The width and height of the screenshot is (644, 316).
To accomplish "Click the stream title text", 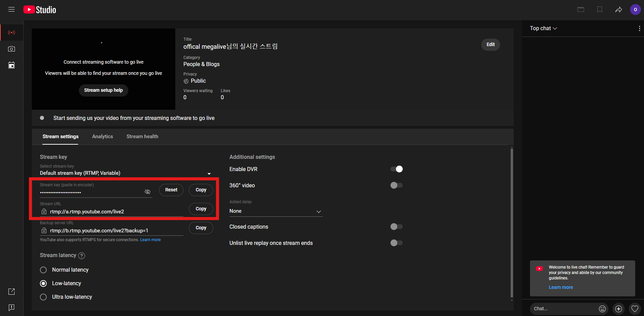I will [x=230, y=46].
